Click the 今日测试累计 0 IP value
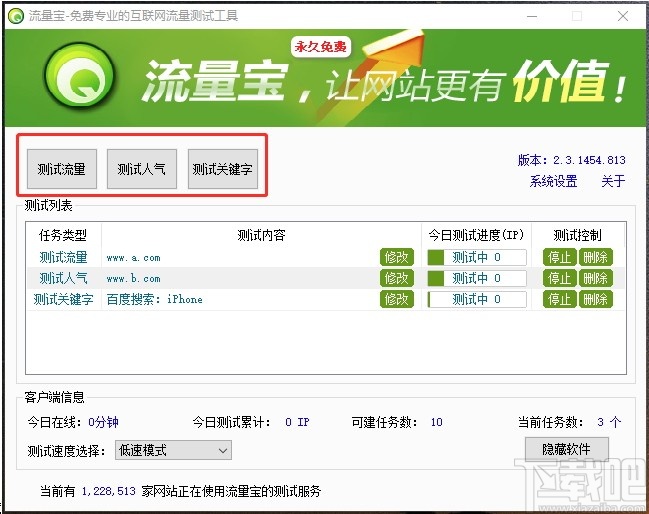 (x=297, y=422)
